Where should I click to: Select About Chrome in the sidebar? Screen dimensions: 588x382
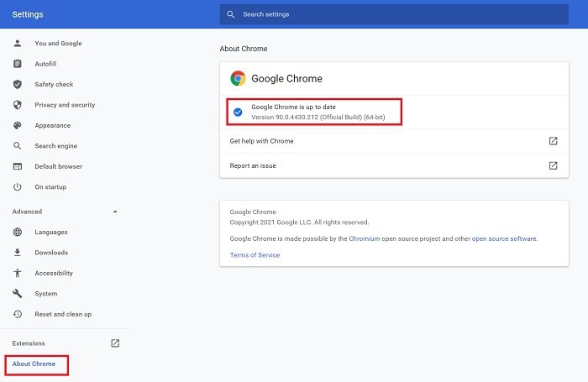[34, 364]
